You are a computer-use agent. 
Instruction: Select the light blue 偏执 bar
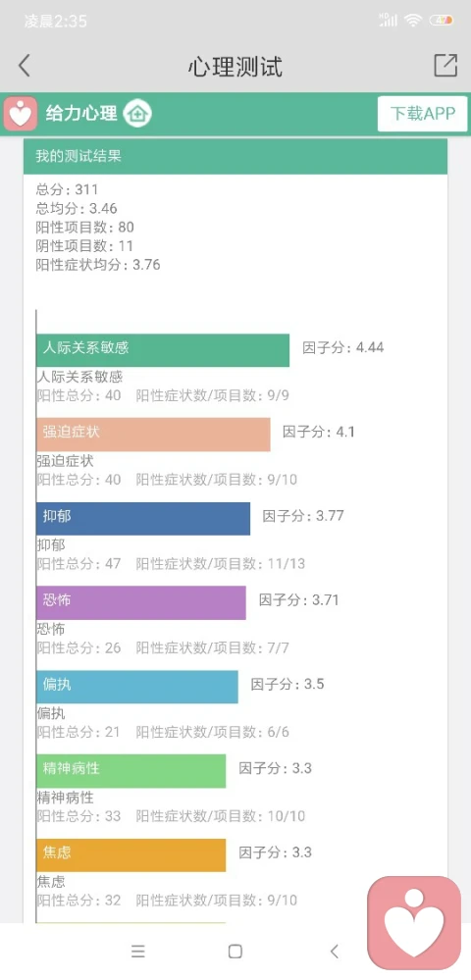click(137, 687)
